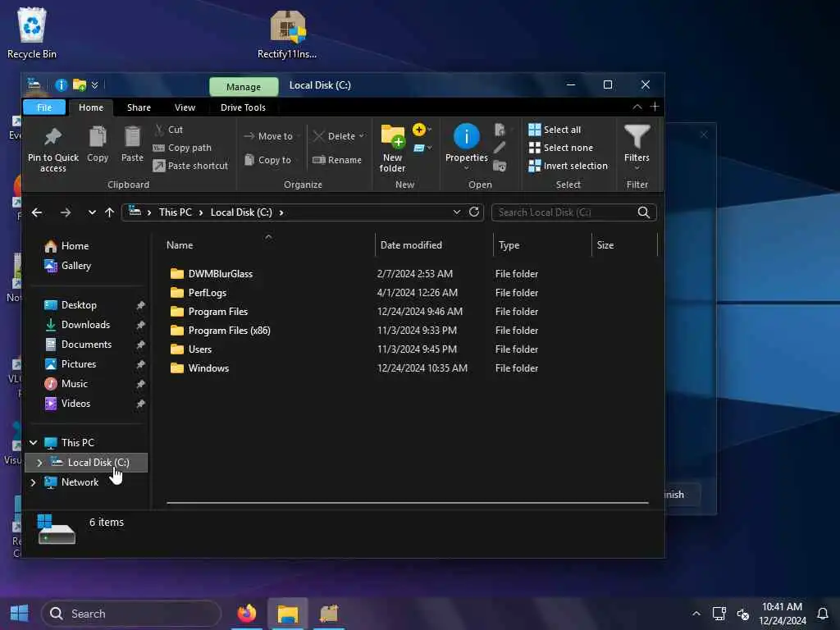Collapse the This PC tree node

pos(33,442)
